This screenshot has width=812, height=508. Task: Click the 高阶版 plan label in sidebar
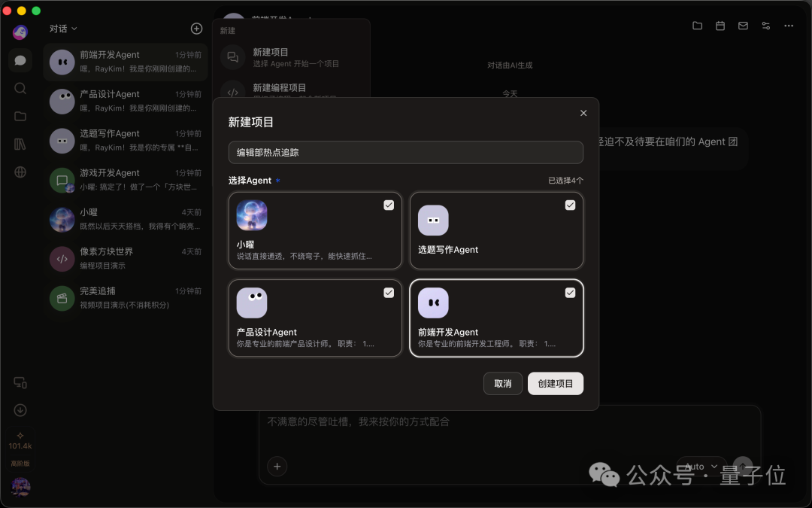[20, 464]
